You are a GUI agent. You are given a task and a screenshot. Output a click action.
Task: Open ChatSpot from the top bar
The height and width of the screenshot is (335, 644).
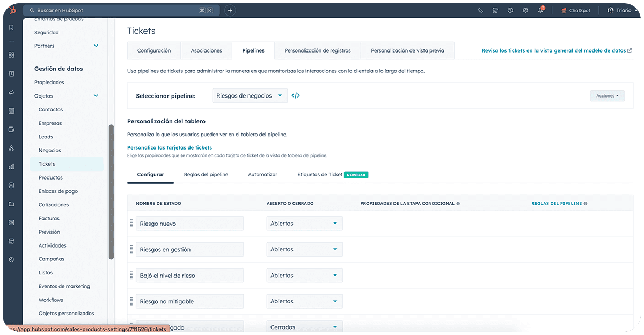[575, 10]
